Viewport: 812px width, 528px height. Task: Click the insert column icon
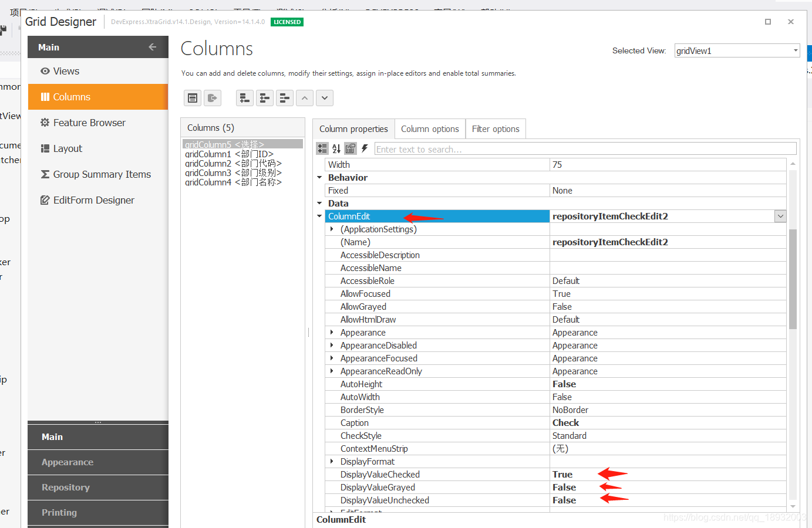[264, 98]
